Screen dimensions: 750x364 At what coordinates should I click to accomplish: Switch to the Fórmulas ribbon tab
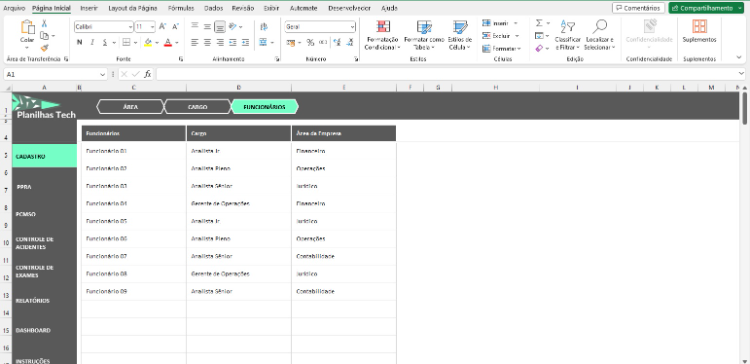[181, 8]
